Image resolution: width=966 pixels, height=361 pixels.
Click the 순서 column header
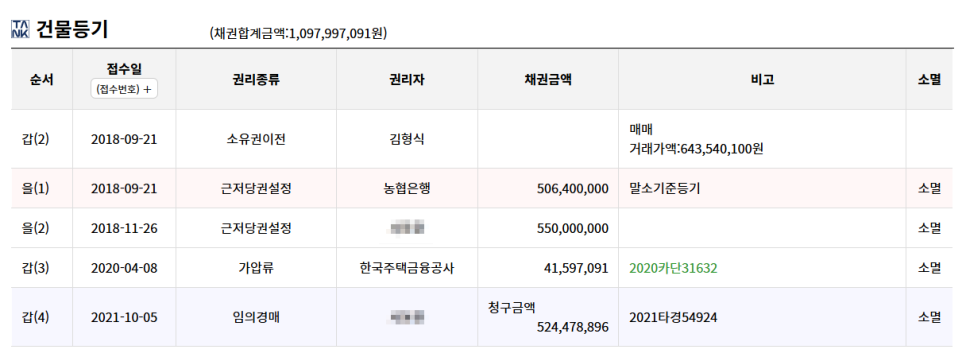(41, 79)
